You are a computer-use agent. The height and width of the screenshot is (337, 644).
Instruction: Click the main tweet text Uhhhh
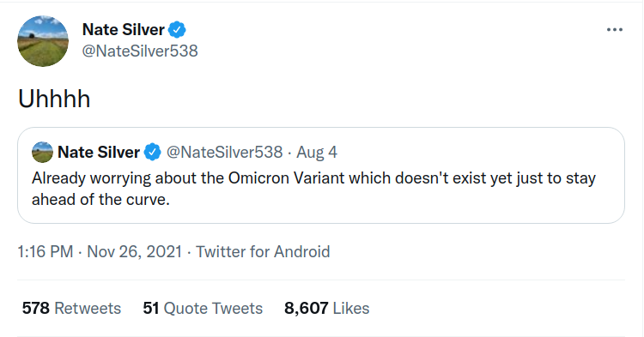point(54,99)
